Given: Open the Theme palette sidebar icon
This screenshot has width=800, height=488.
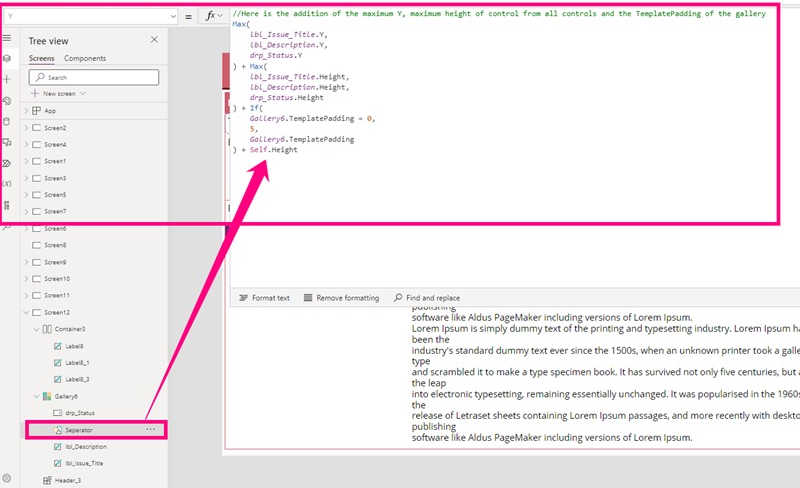Looking at the screenshot, I should 7,101.
